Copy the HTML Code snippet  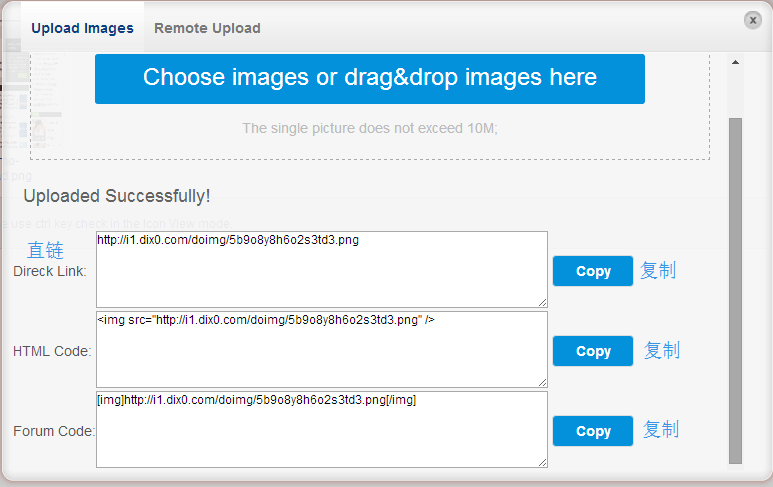[593, 351]
